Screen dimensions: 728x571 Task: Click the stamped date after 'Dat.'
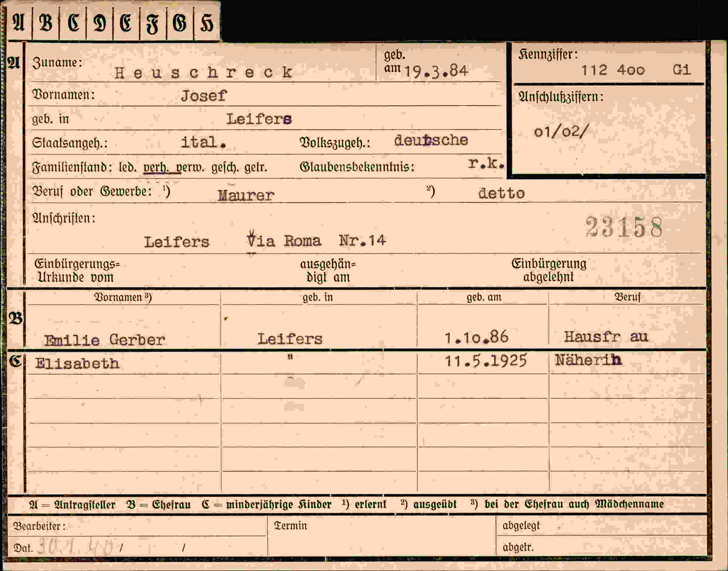point(75,546)
